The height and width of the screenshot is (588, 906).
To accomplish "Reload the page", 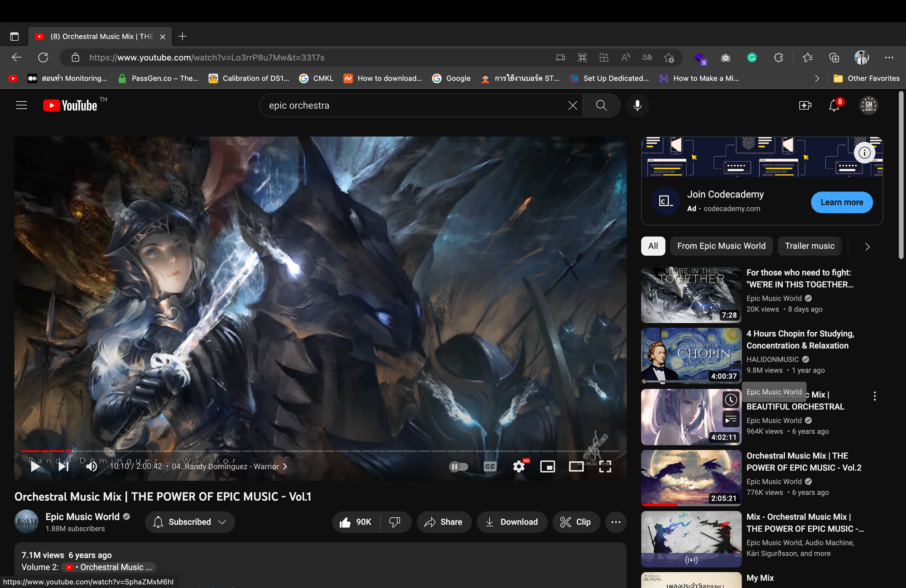I will (43, 57).
